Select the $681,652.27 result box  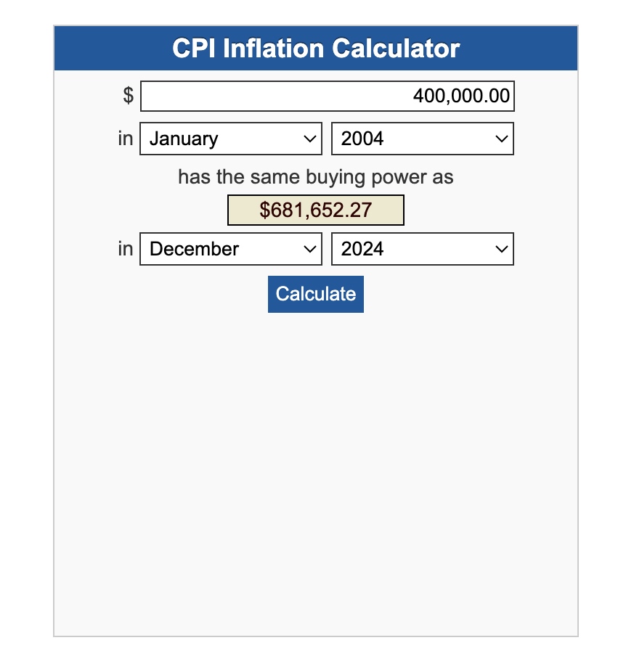(316, 210)
